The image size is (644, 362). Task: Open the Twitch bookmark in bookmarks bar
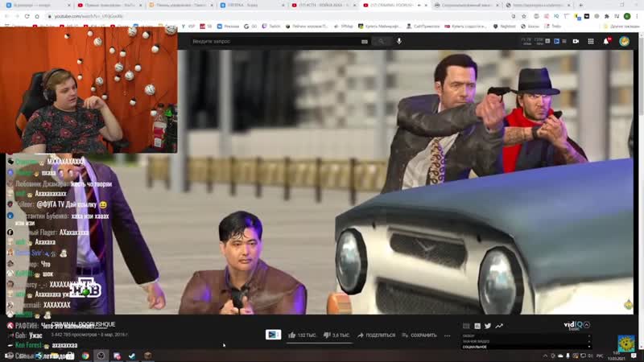click(x=271, y=27)
